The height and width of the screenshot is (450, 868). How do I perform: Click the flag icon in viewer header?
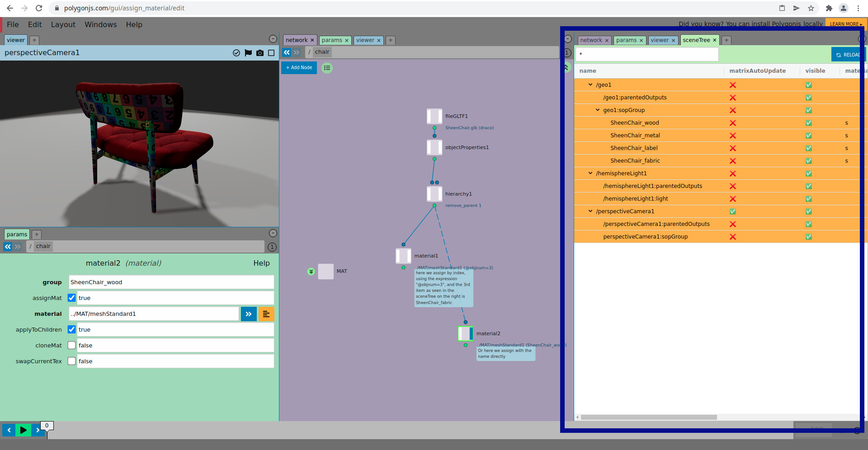[x=248, y=53]
